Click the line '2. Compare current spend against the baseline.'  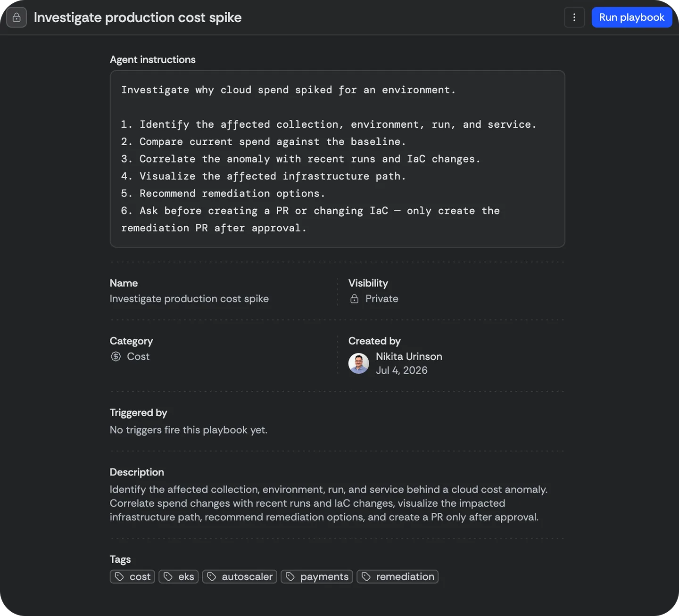pos(263,141)
